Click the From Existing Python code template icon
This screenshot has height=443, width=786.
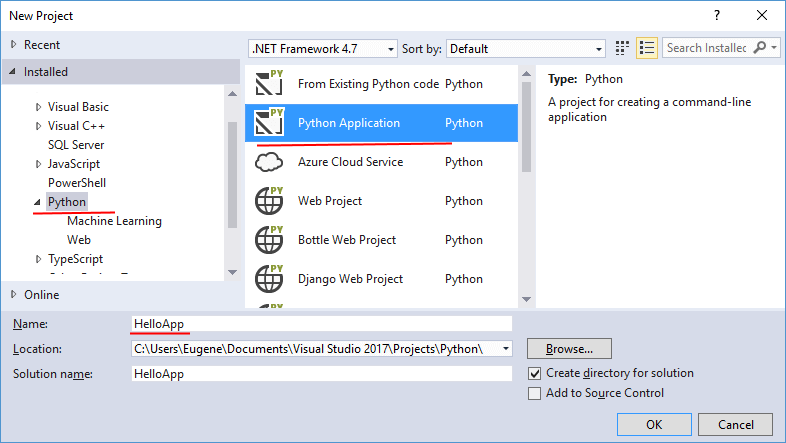pyautogui.click(x=269, y=84)
